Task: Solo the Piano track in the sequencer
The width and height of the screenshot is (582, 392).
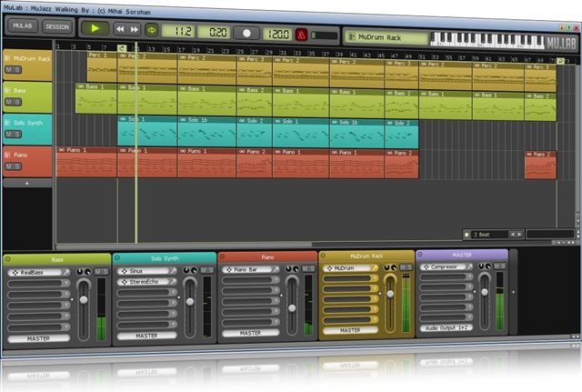Action: [17, 166]
